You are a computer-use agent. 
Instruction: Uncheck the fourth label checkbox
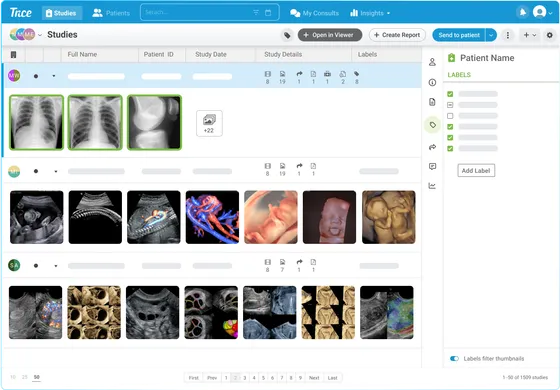click(x=450, y=127)
